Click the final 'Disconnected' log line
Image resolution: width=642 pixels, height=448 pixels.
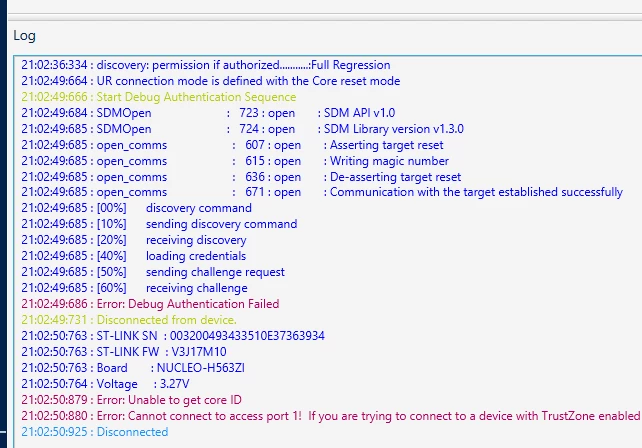(95, 432)
